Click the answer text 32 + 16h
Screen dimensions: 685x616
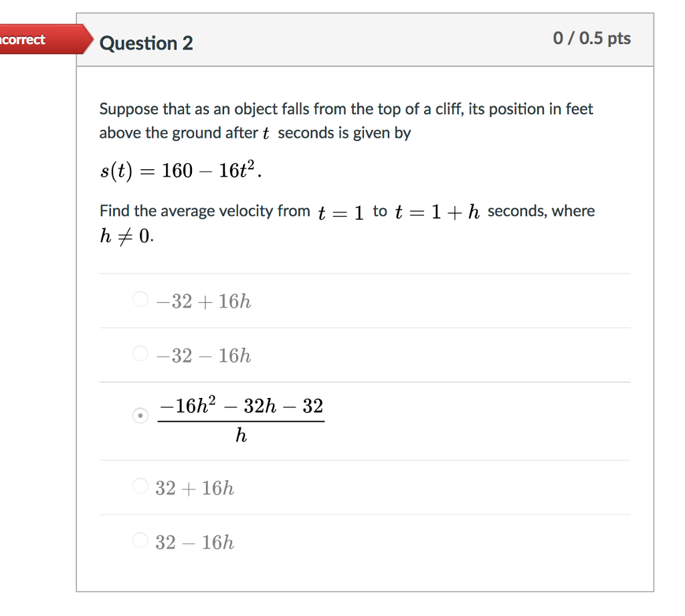pos(195,488)
